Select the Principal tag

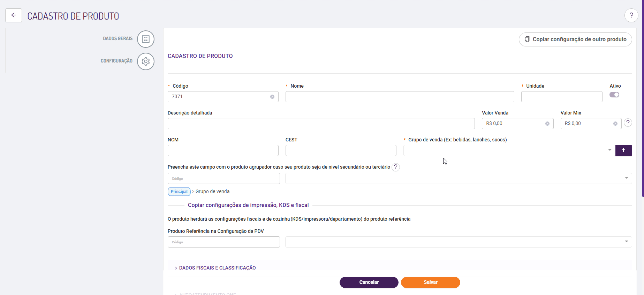point(179,192)
